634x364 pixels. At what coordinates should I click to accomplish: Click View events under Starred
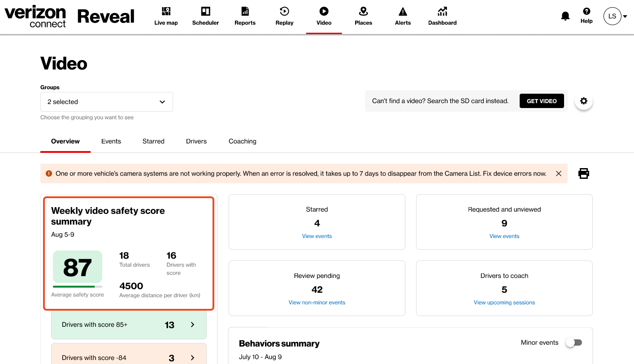tap(317, 236)
